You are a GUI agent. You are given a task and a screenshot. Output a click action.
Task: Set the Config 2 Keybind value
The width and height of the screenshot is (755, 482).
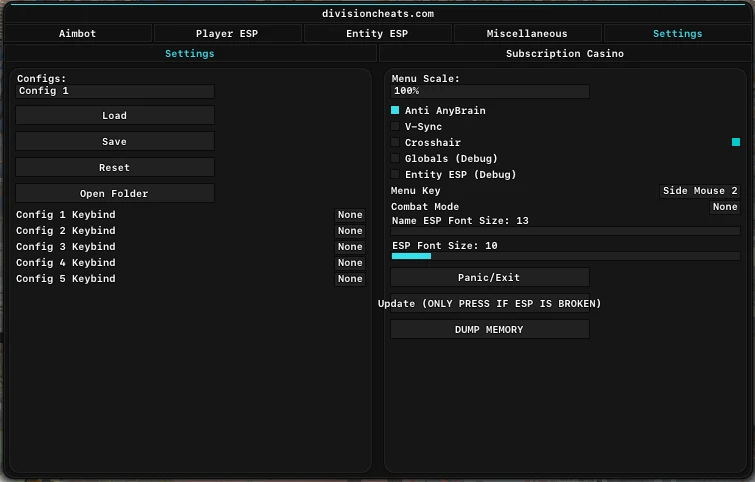click(350, 231)
